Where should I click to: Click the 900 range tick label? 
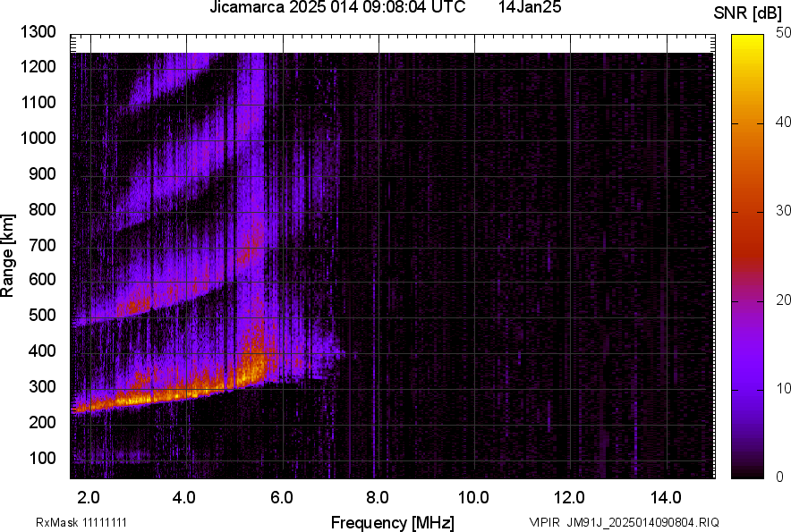coord(42,173)
